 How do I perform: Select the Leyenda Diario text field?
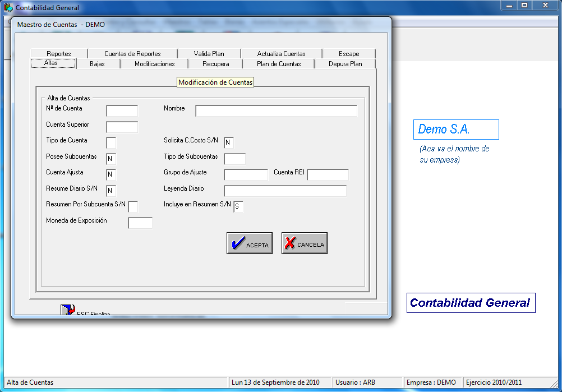285,191
